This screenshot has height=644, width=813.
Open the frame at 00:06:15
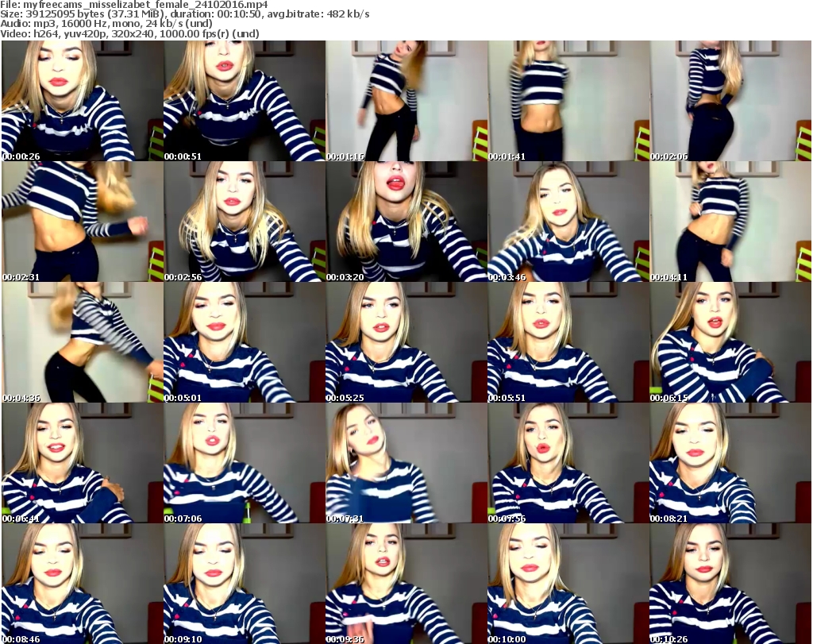730,342
